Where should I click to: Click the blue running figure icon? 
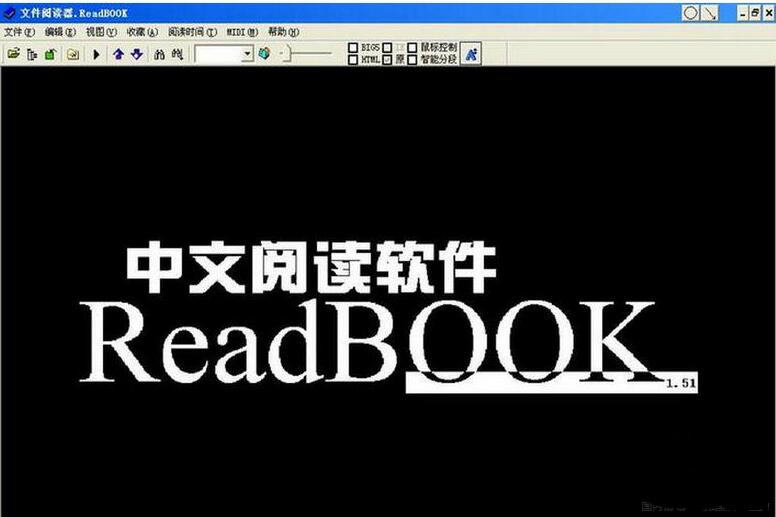(471, 54)
